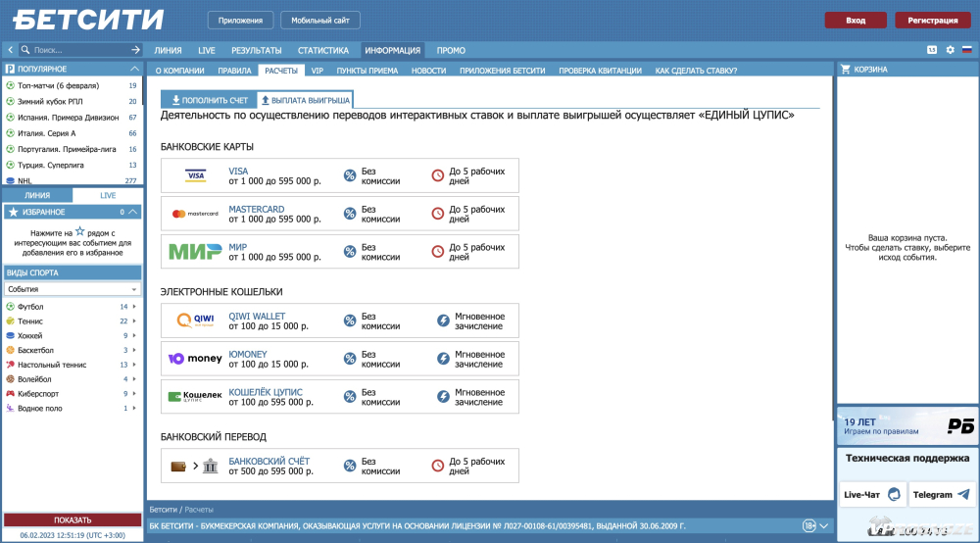Open the КОШЕЛЁК ЦУПИС link
The height and width of the screenshot is (543, 980).
265,392
